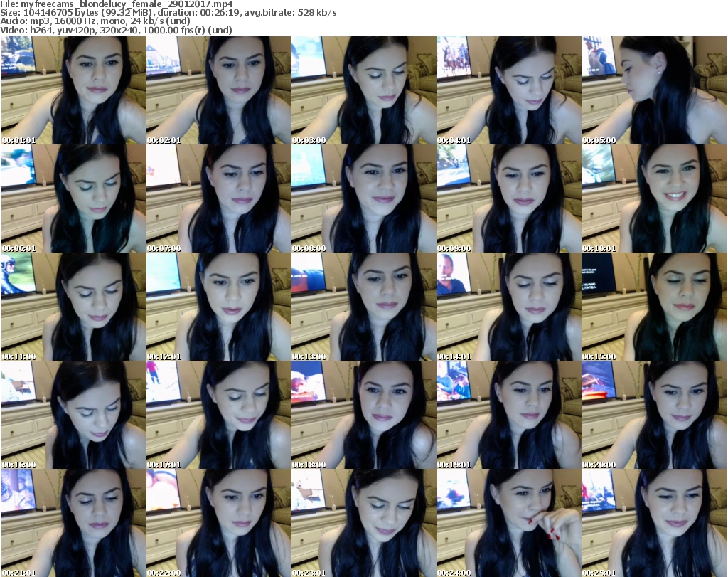Select the thumbnail marked 00:17:01

(218, 415)
